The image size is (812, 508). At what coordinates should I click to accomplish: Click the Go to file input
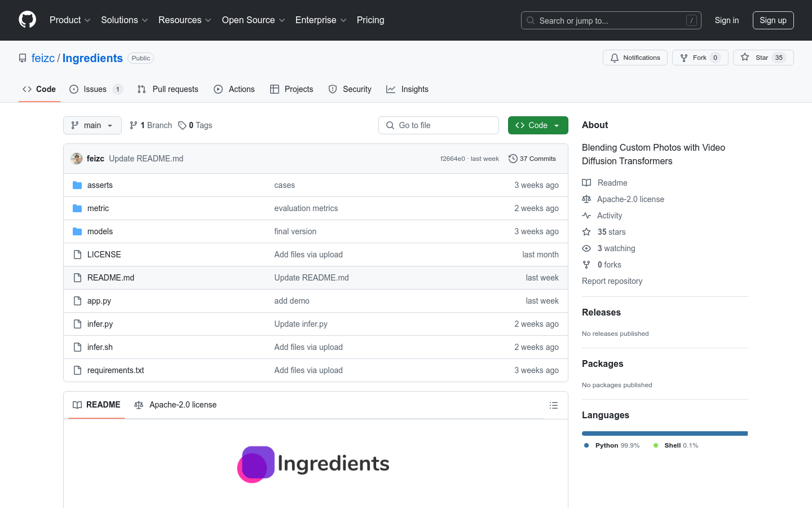[x=439, y=125]
